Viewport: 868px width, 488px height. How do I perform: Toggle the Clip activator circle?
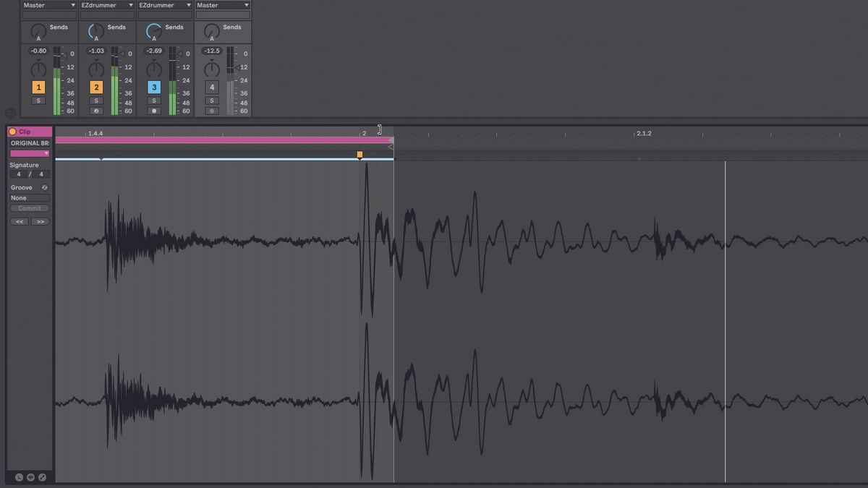pos(11,131)
